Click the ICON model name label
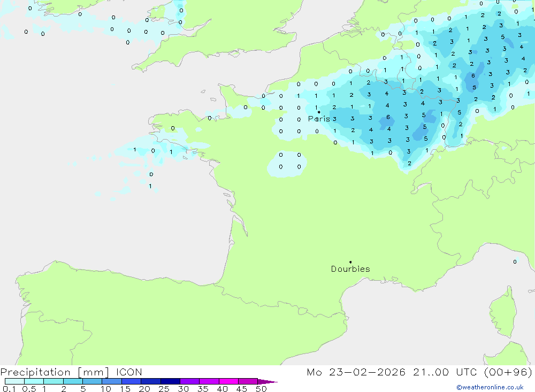The width and height of the screenshot is (535, 392). click(x=129, y=372)
